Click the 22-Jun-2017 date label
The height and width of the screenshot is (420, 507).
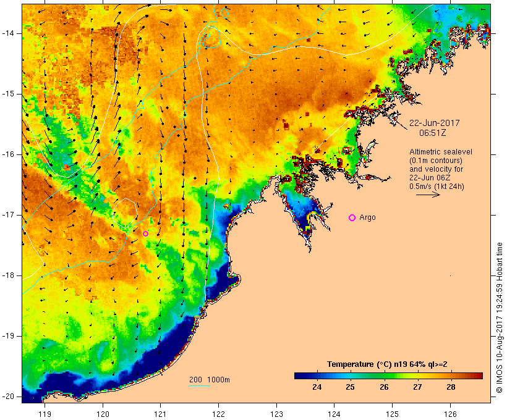(434, 123)
